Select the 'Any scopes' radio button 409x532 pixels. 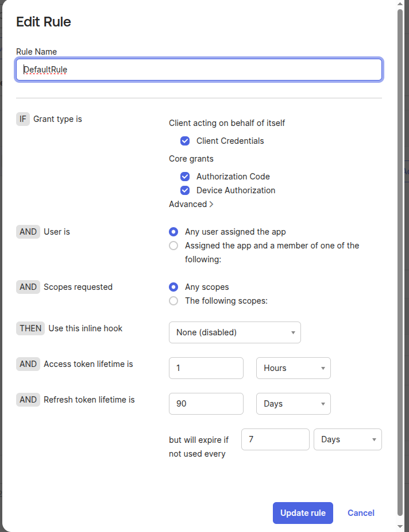[173, 287]
